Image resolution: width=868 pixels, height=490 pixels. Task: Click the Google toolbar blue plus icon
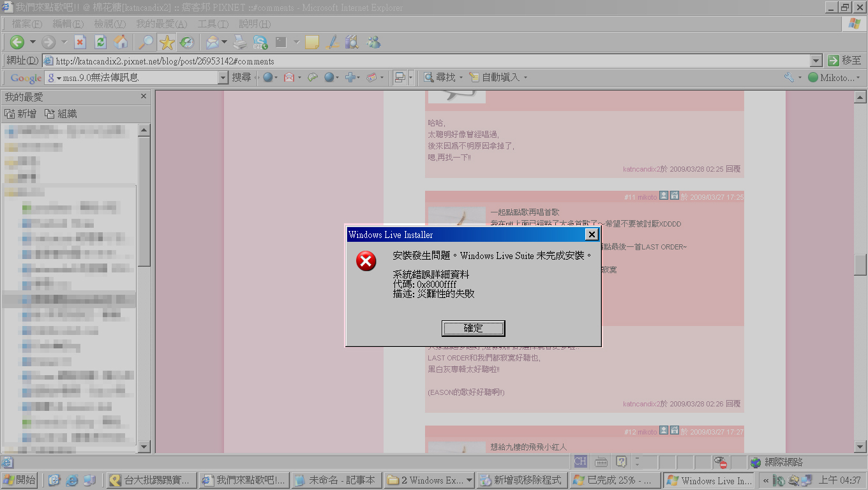click(x=350, y=77)
